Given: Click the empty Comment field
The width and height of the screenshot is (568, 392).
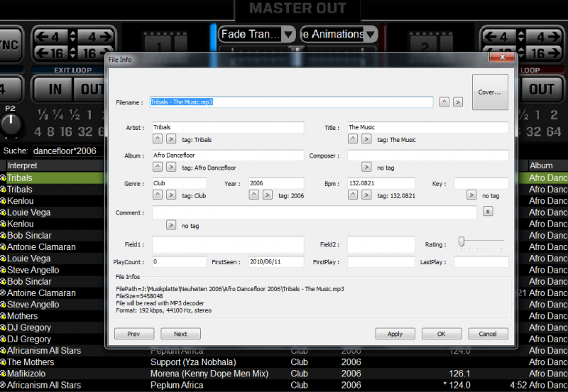Looking at the screenshot, I should pyautogui.click(x=315, y=212).
